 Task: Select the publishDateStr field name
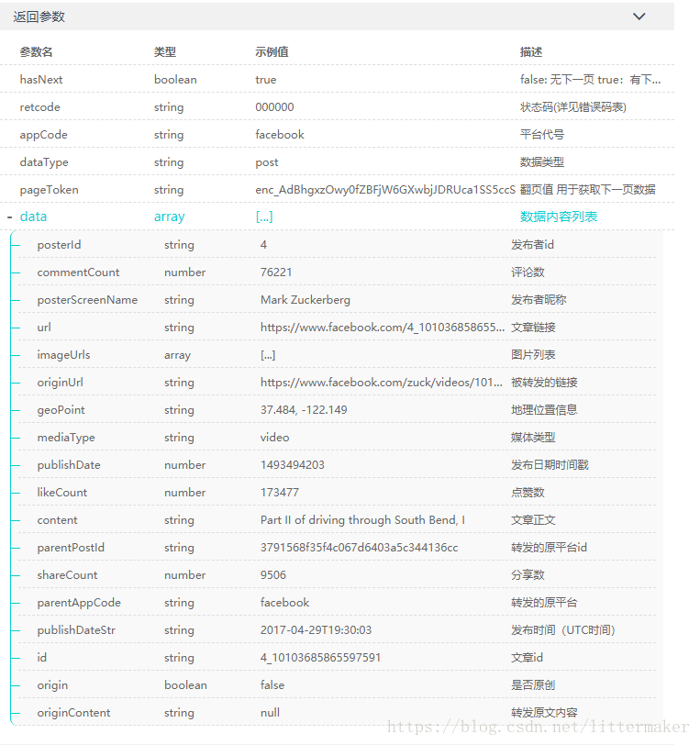click(76, 630)
